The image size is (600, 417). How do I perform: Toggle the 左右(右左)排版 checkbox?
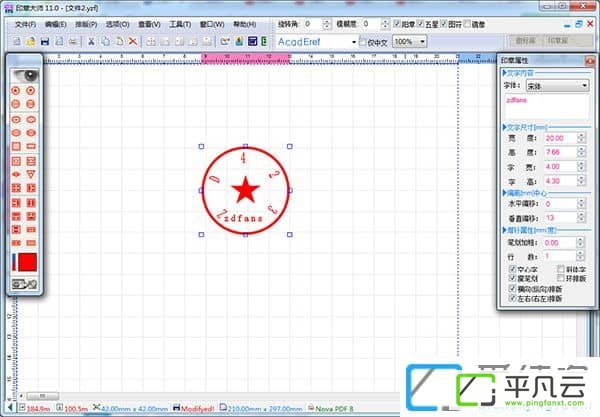click(x=512, y=298)
